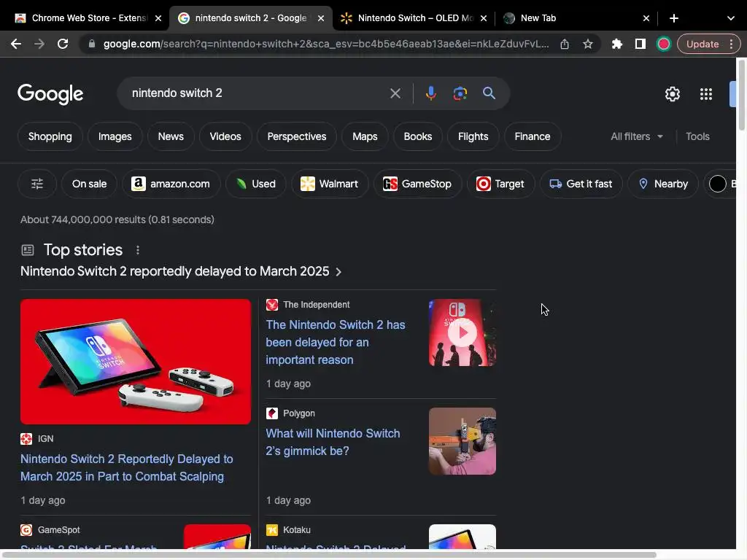Submit search with the magnifier icon
Image resolution: width=747 pixels, height=560 pixels.
[x=489, y=93]
